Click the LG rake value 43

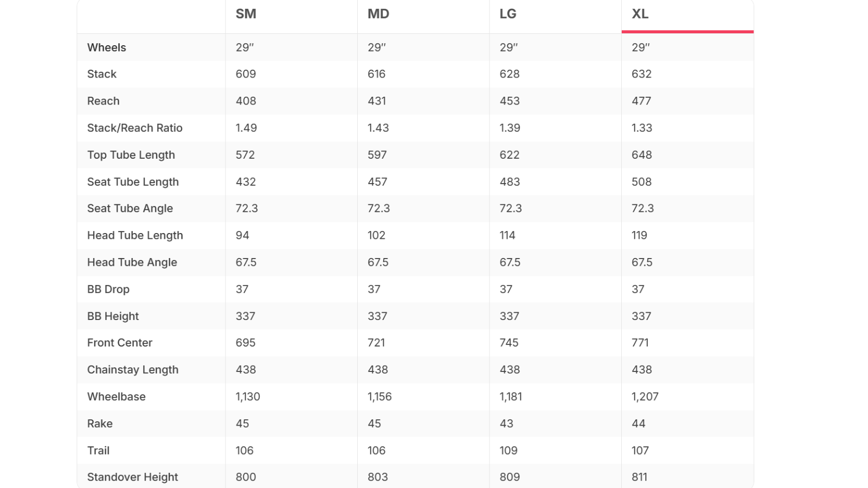coord(506,423)
